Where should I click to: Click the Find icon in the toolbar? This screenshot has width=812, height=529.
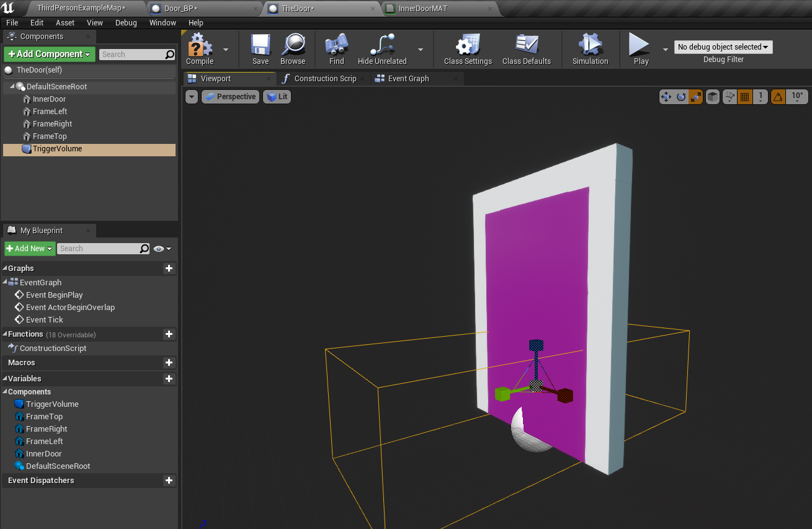[x=336, y=49]
